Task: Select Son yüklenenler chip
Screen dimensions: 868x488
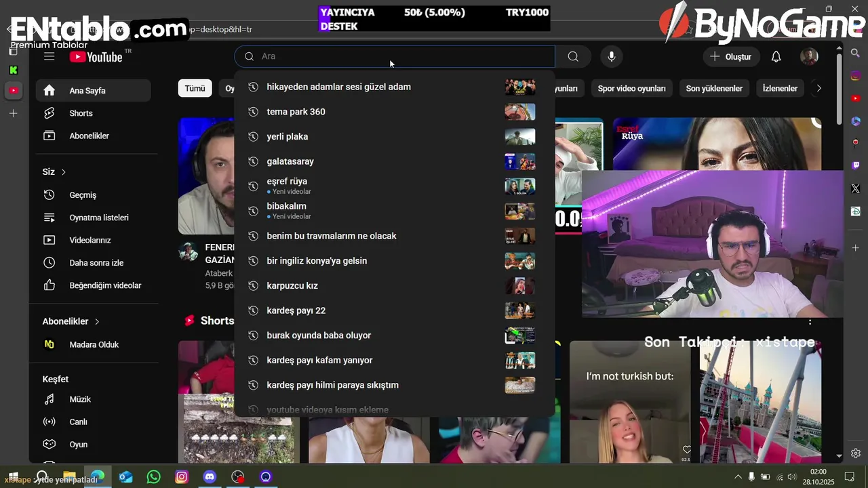Action: click(714, 88)
